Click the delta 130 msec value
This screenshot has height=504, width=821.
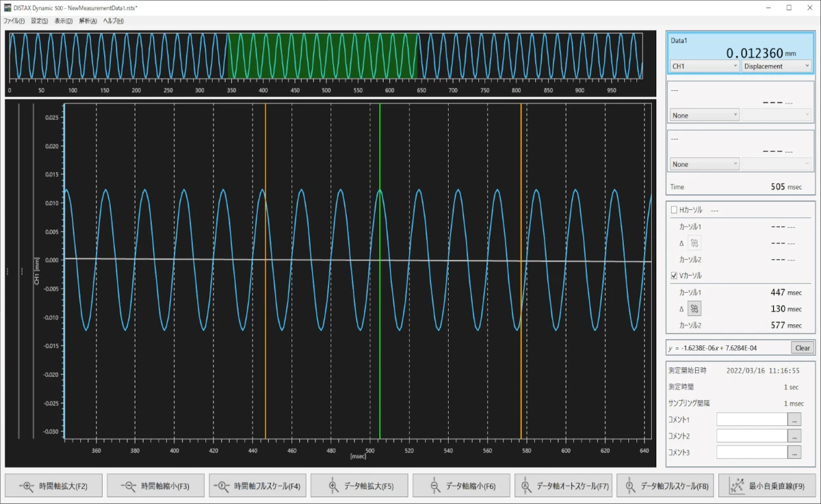[785, 309]
